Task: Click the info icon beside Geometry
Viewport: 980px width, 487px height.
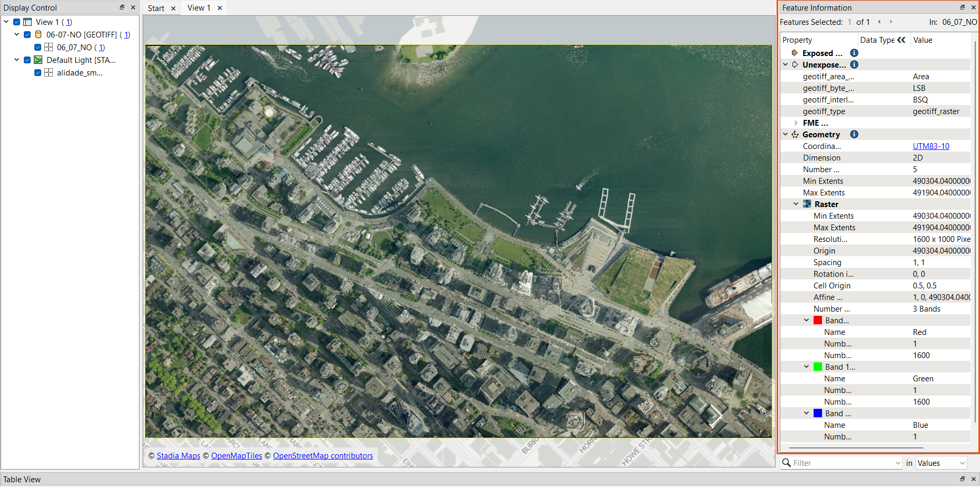Action: click(x=854, y=134)
